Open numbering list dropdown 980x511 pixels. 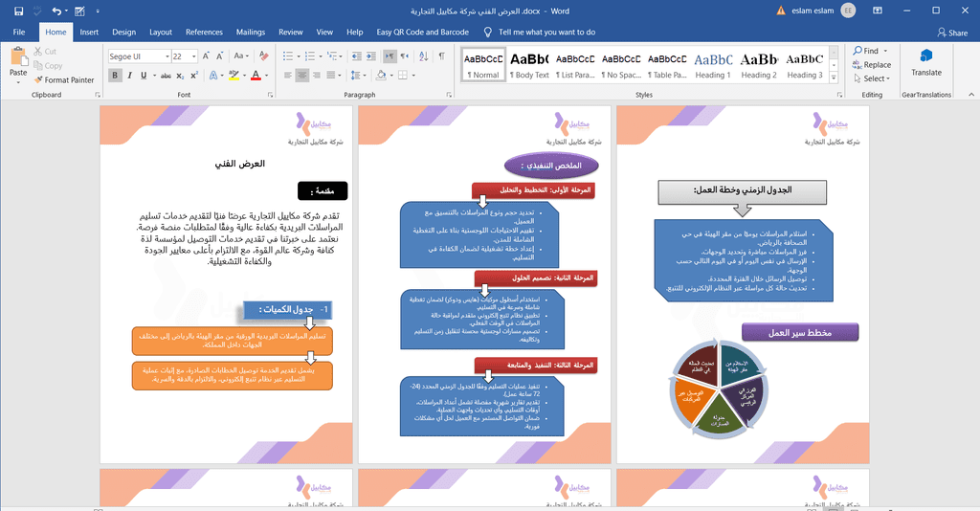coord(321,56)
